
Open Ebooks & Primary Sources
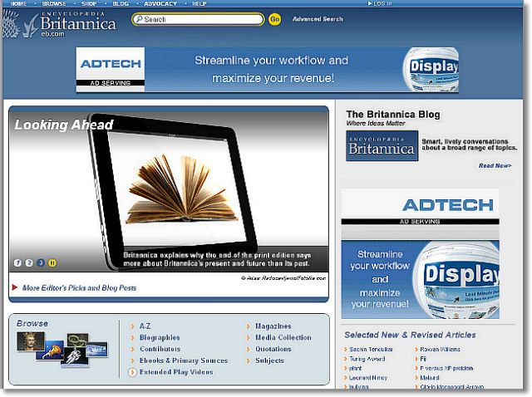(x=184, y=360)
